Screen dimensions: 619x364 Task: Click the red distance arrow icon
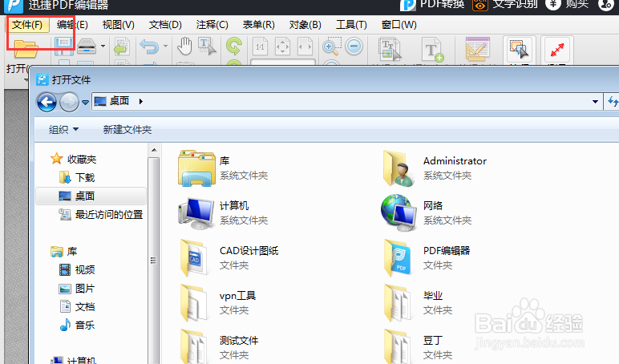coord(557,50)
